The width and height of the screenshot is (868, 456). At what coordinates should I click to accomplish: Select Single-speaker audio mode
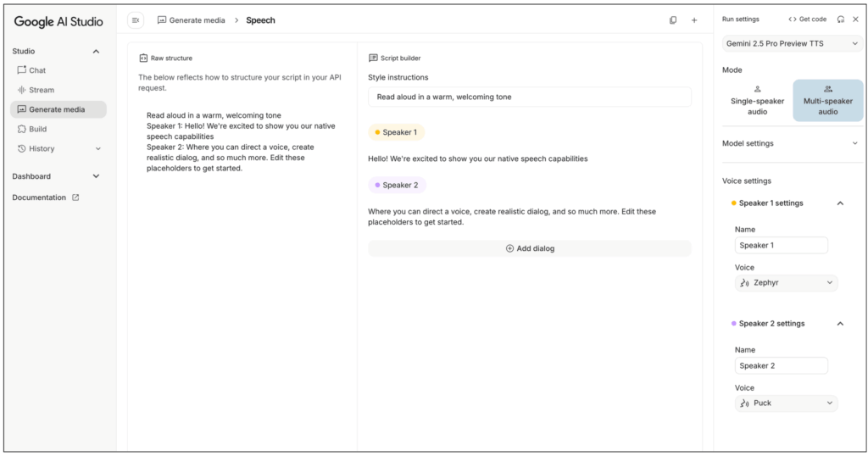[757, 100]
